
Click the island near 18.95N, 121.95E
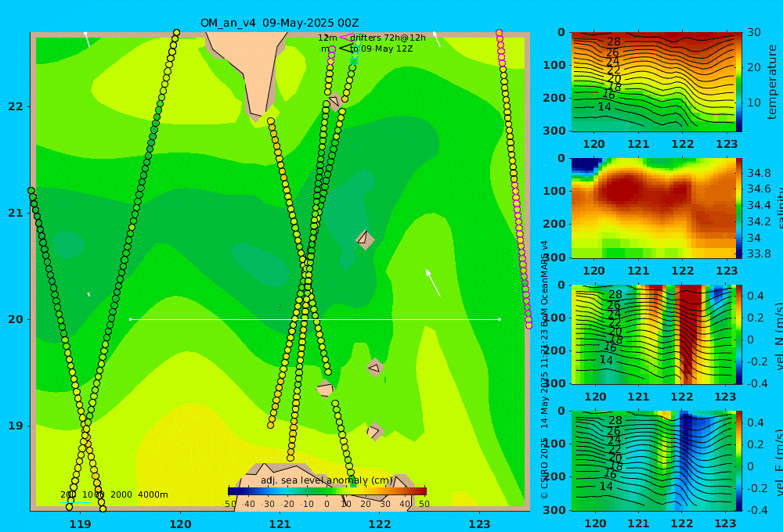coord(374,431)
